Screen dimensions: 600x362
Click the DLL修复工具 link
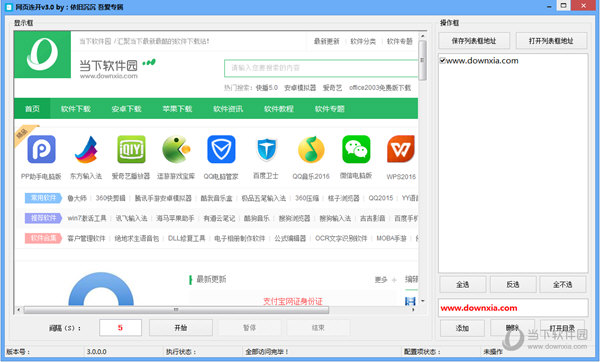tap(186, 238)
